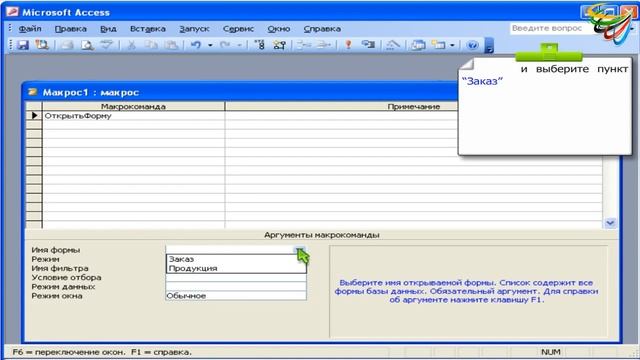This screenshot has height=360, width=640.
Task: Click the 'Имя формы' argument label
Action: point(56,250)
